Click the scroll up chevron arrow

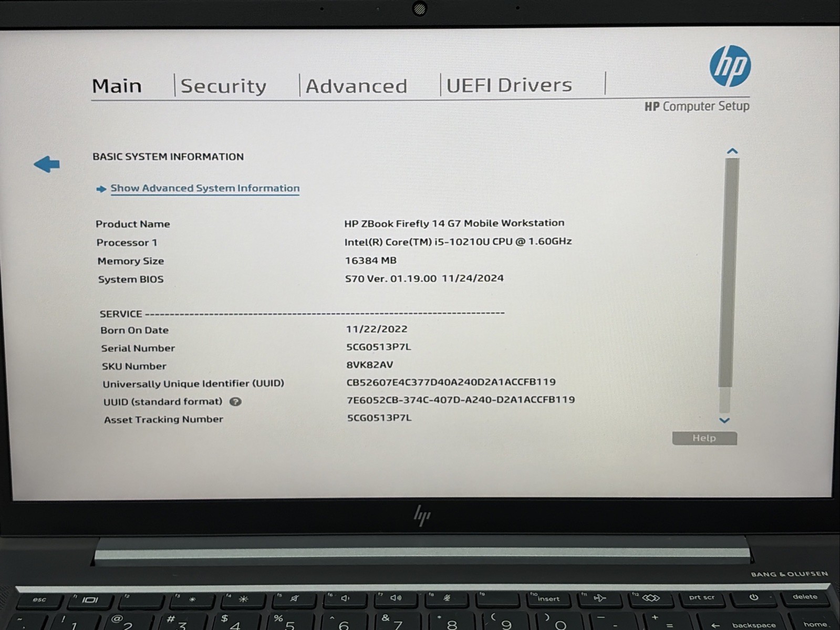[732, 151]
